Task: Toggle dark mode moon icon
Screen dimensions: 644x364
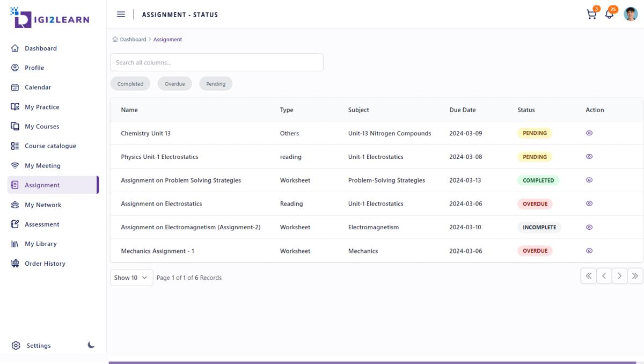Action: pos(91,345)
